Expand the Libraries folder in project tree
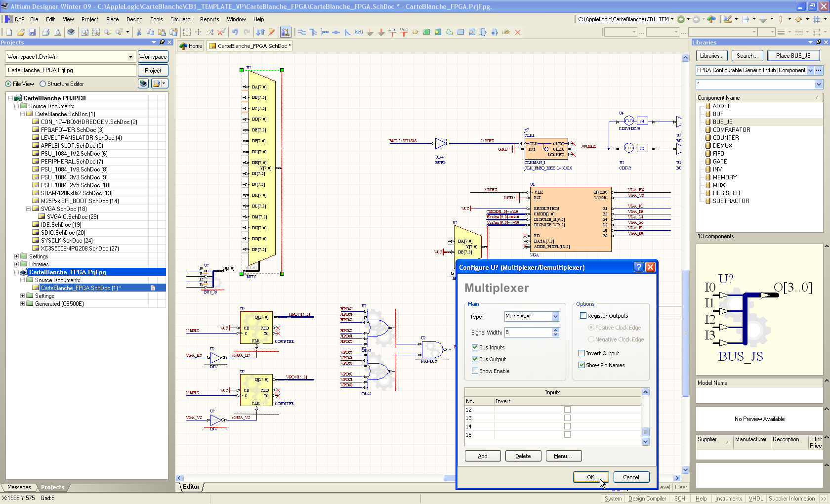 pyautogui.click(x=16, y=264)
